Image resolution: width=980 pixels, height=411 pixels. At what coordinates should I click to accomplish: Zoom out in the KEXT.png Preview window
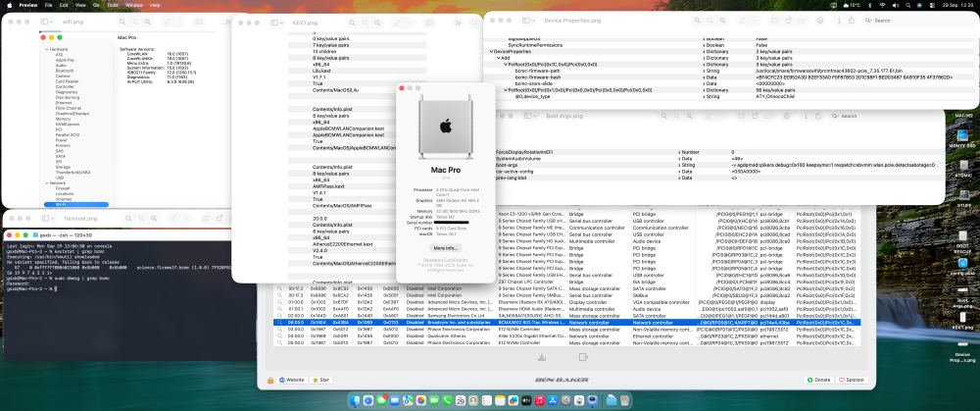353,23
